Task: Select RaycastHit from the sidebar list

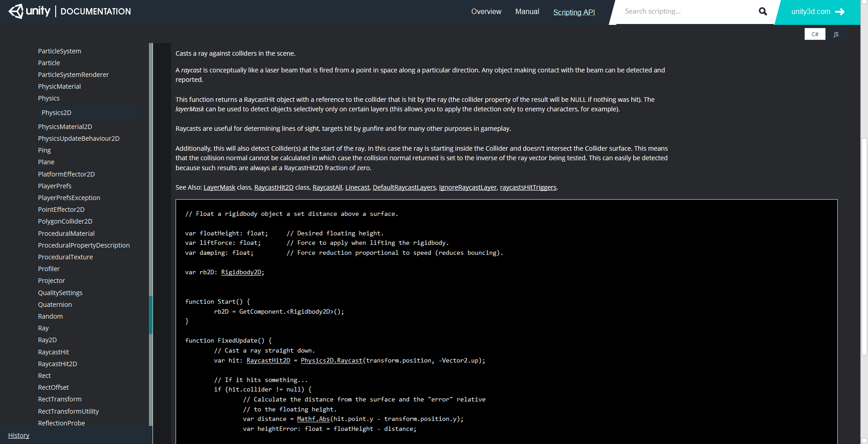Action: [53, 352]
